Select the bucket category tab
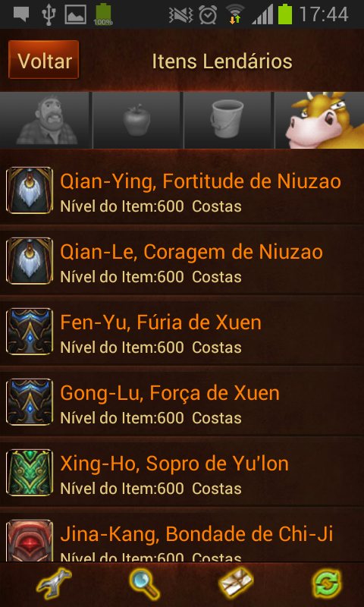The image size is (364, 607). click(227, 120)
